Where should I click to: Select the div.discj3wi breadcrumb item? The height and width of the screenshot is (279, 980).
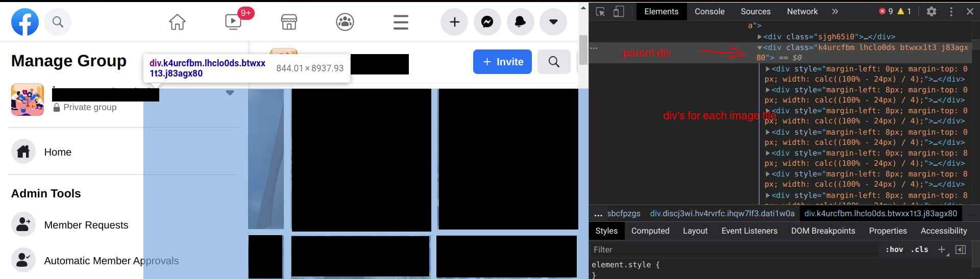click(722, 213)
